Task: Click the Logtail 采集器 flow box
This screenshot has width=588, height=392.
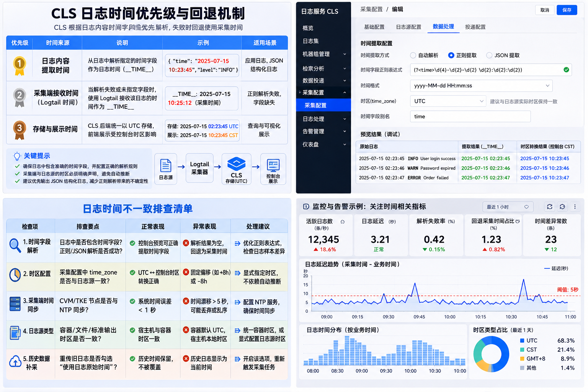Action: (x=199, y=168)
